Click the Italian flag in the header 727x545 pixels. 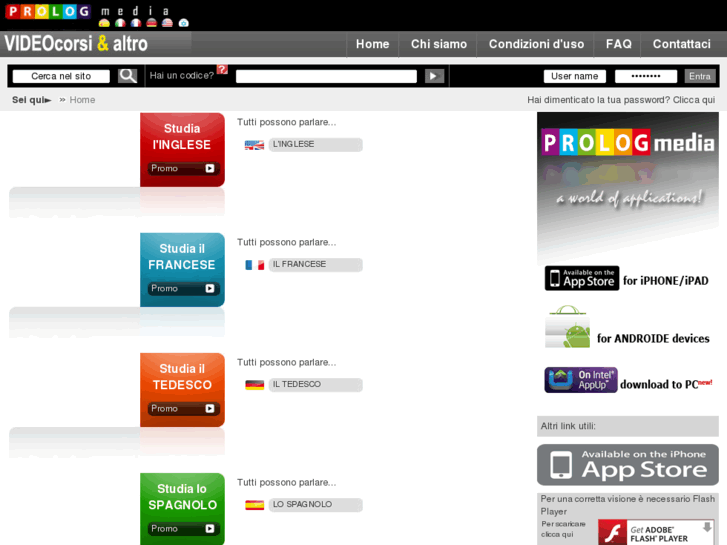120,23
